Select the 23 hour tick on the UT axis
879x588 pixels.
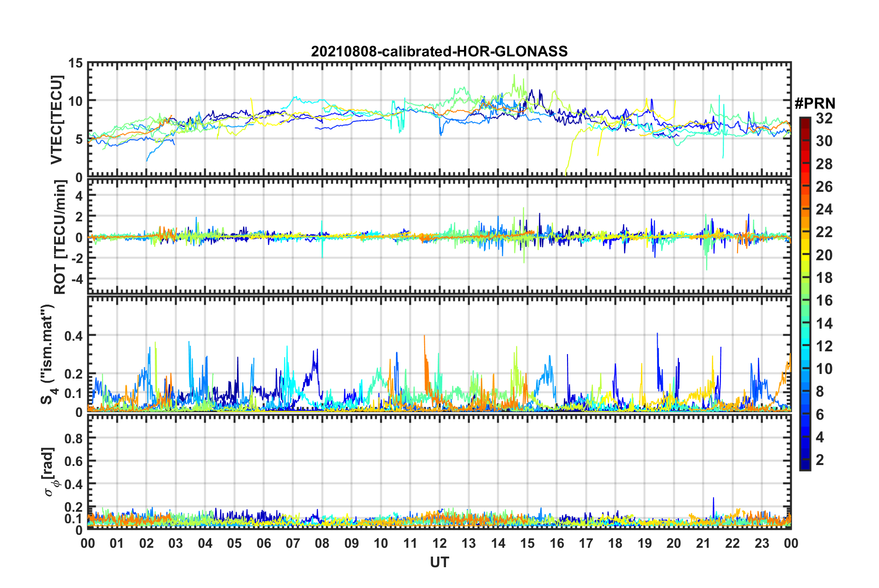tap(762, 543)
